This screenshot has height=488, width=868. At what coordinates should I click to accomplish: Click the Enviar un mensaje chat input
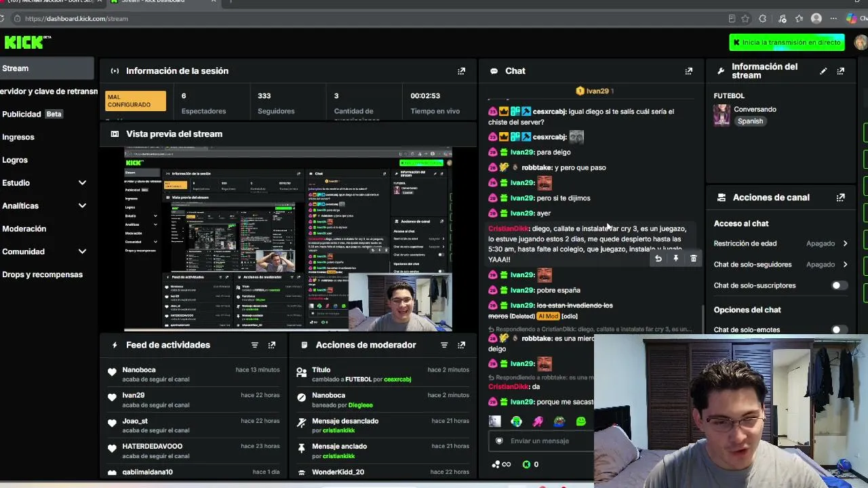coord(542,441)
